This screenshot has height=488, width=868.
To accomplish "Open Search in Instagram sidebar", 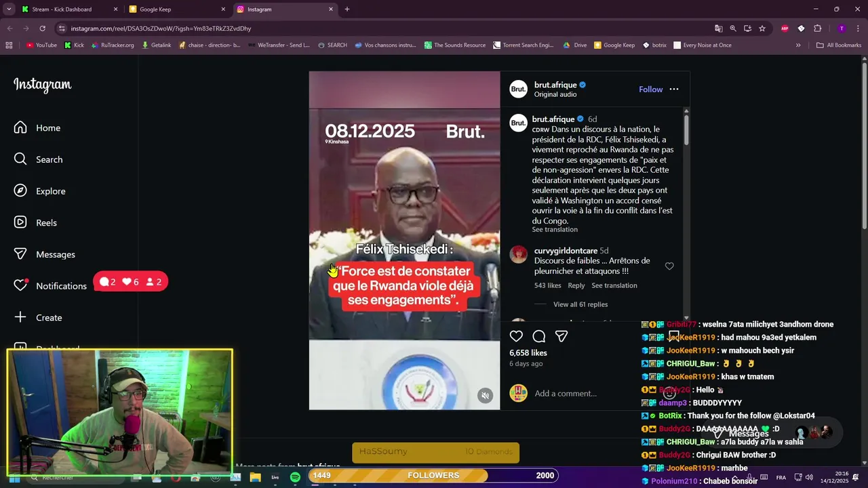I will click(38, 159).
